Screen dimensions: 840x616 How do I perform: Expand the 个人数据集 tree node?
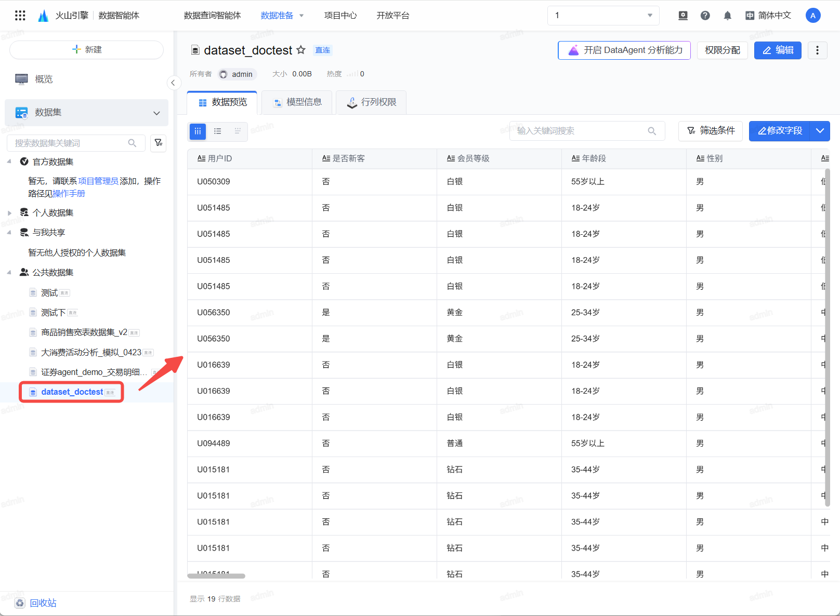[x=9, y=213]
